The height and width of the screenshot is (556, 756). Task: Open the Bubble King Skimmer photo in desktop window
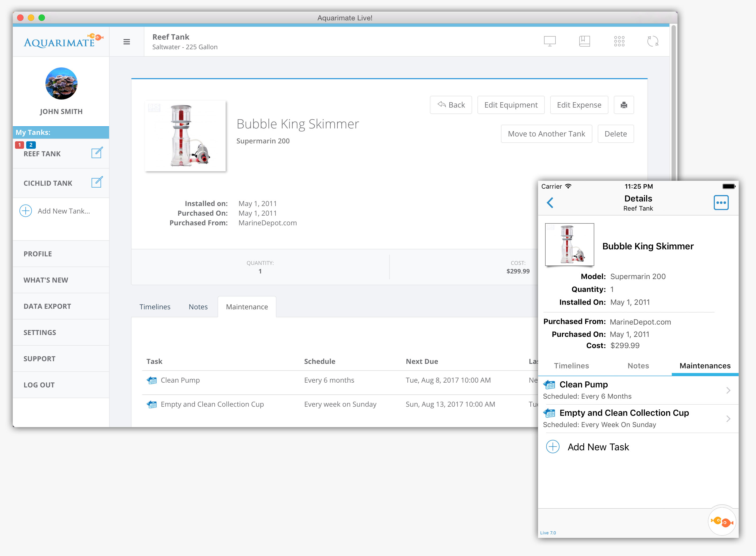click(x=185, y=136)
